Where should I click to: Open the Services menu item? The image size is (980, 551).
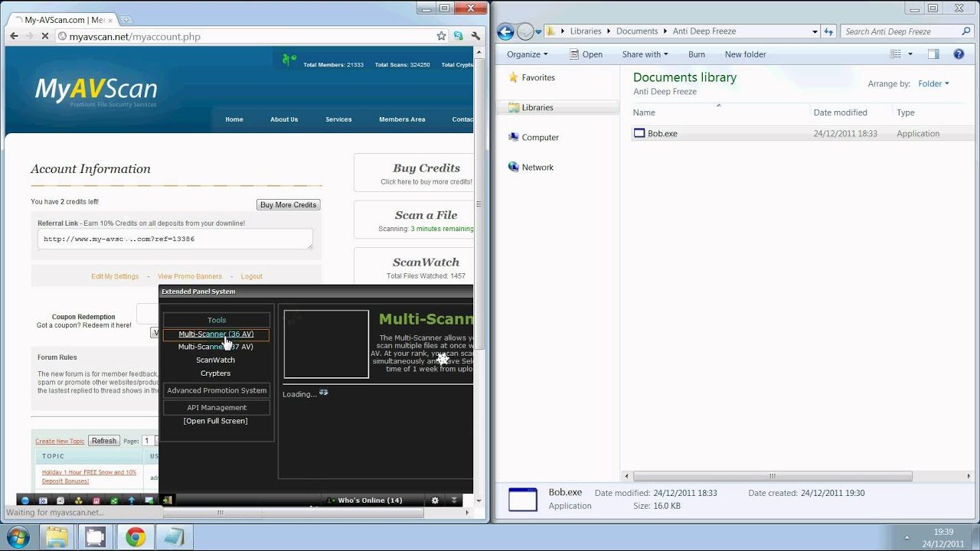click(338, 119)
